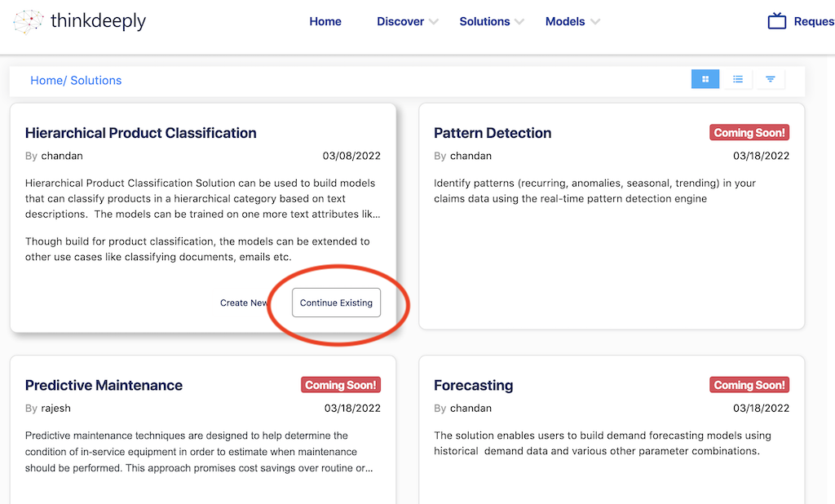Go to the Home menu item
This screenshot has width=835, height=504.
[x=325, y=22]
